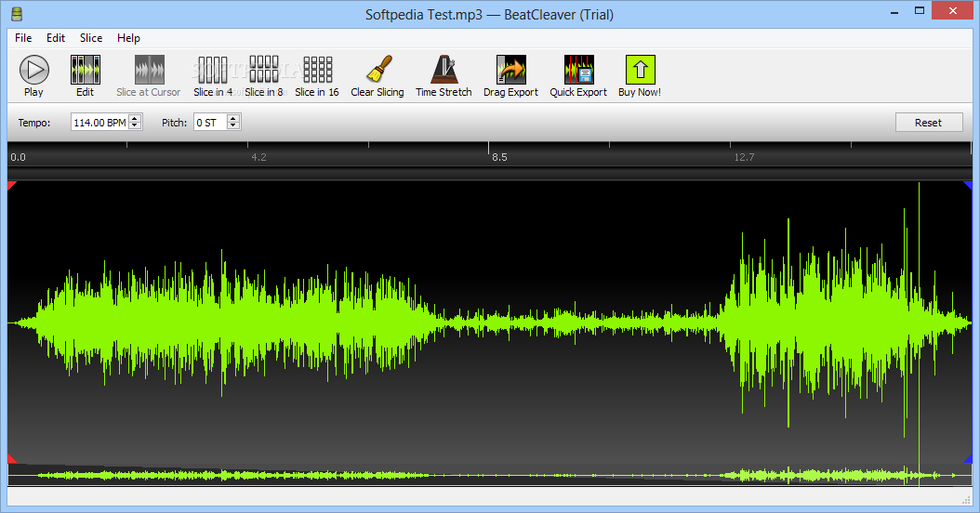Click into the Pitch ST field
Viewport: 980px width, 513px height.
(x=211, y=122)
